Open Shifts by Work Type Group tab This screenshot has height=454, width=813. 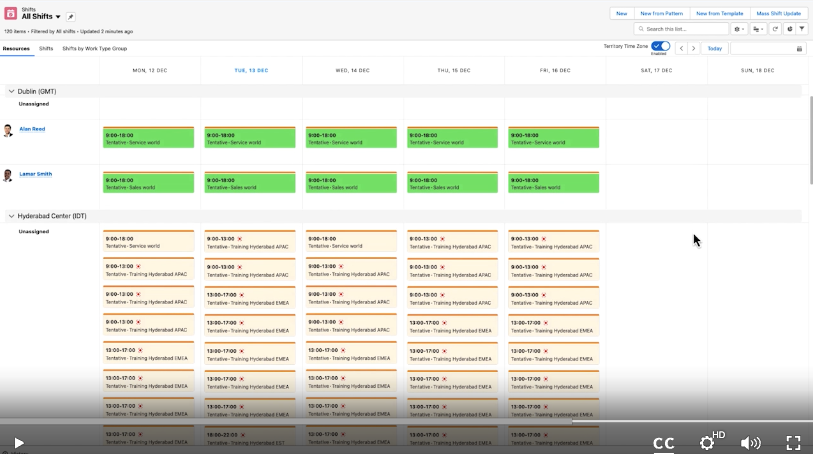pos(94,48)
